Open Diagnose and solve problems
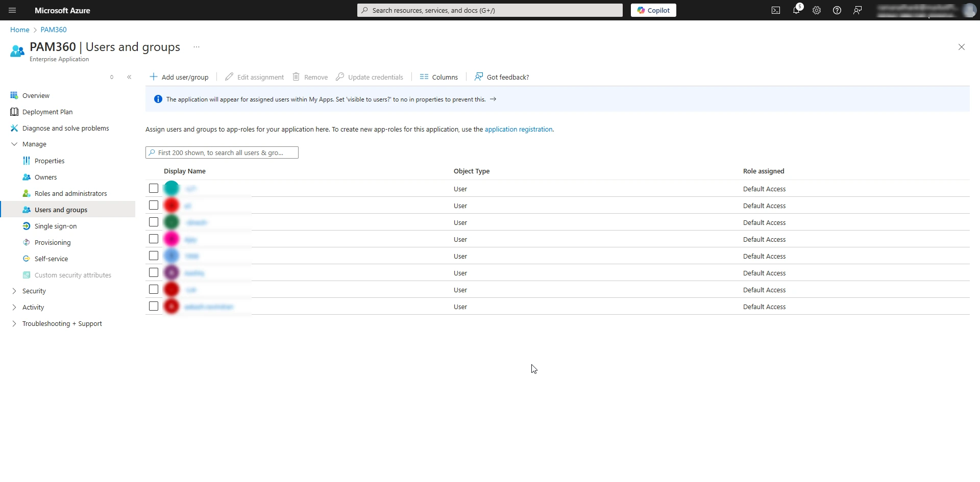 tap(65, 128)
